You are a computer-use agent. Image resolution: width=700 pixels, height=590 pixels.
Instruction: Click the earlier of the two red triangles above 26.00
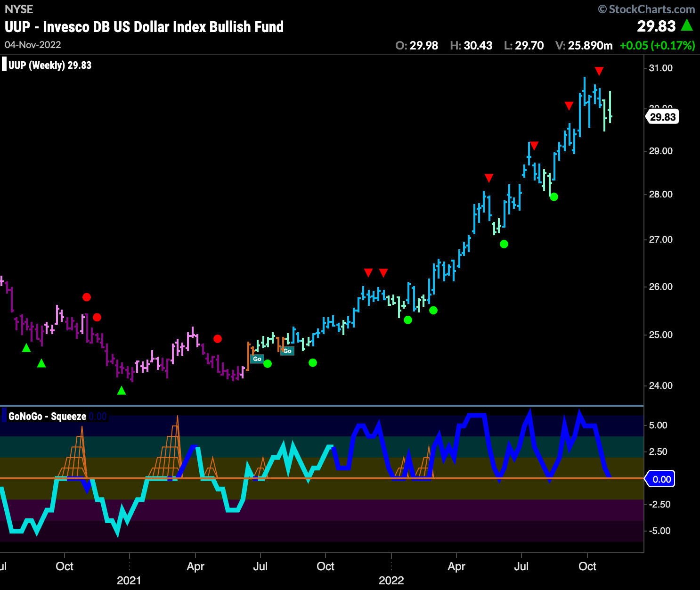(368, 273)
